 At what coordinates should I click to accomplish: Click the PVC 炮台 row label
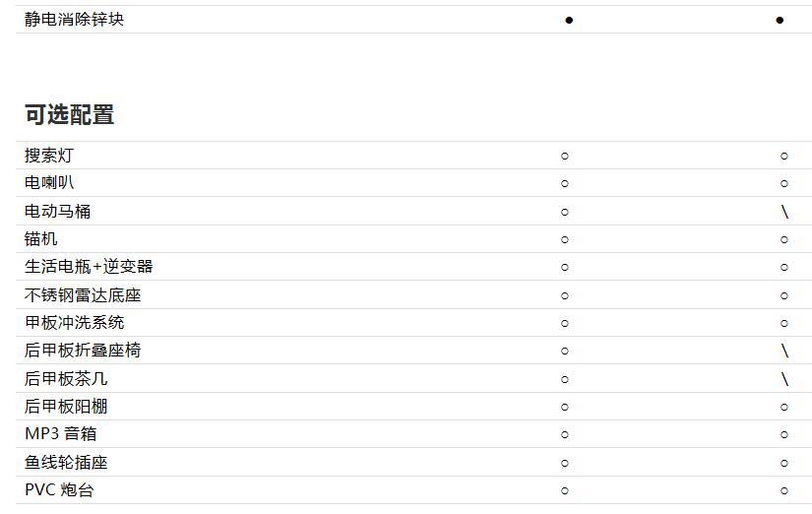coord(59,490)
